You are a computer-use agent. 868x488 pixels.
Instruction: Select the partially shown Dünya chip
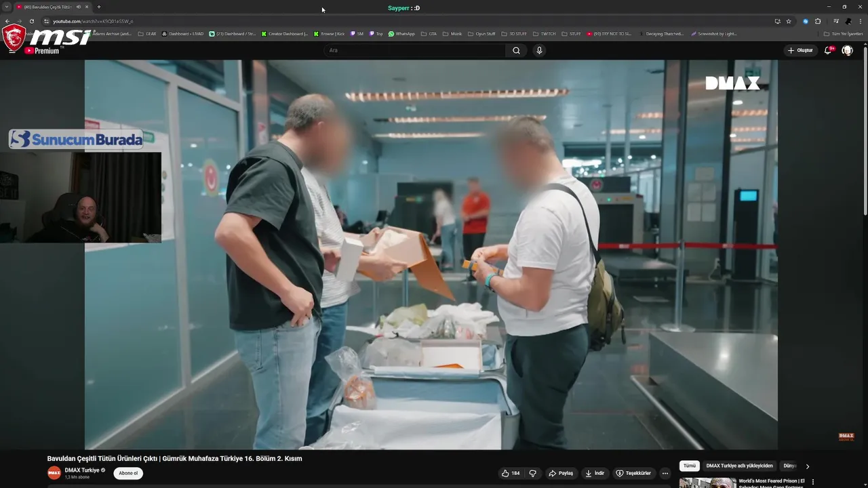point(789,466)
